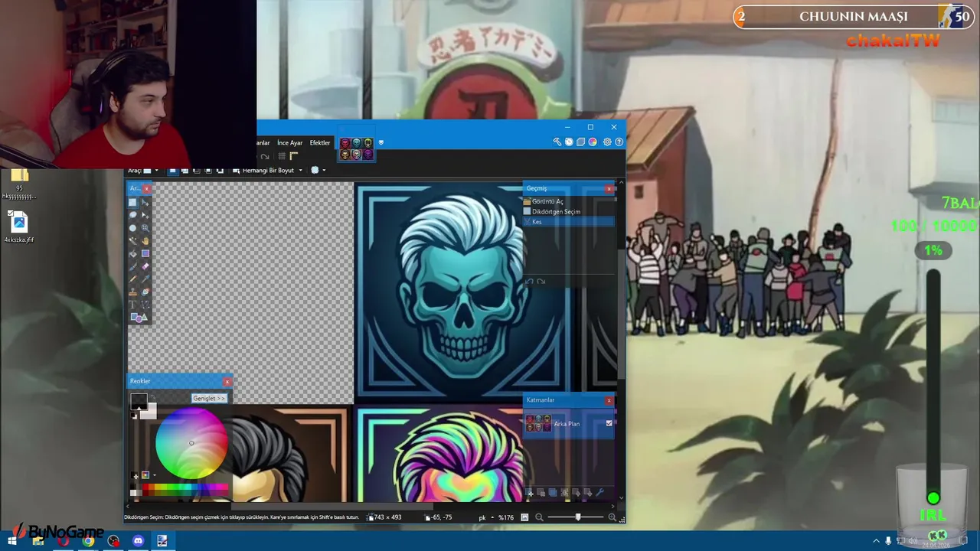
Task: Open the Araç tool chooser dropdown
Action: 152,171
